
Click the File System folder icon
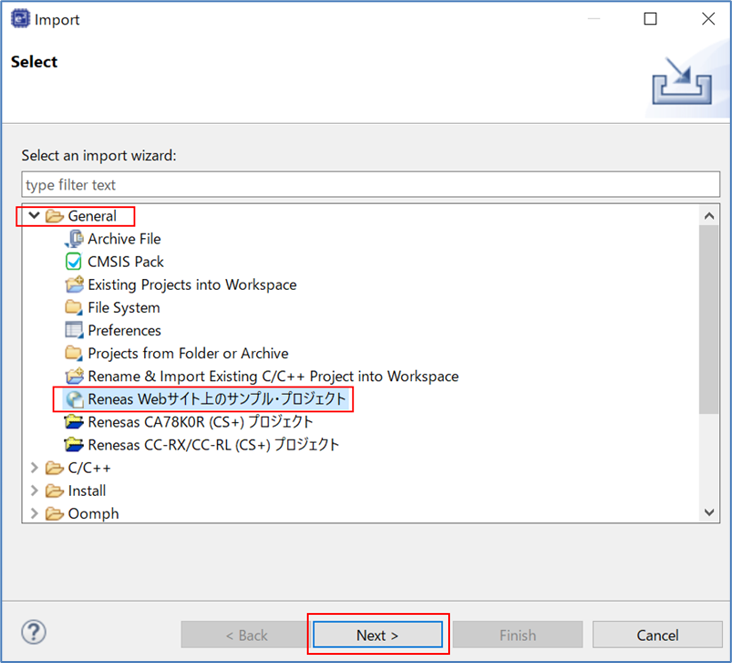(x=74, y=308)
